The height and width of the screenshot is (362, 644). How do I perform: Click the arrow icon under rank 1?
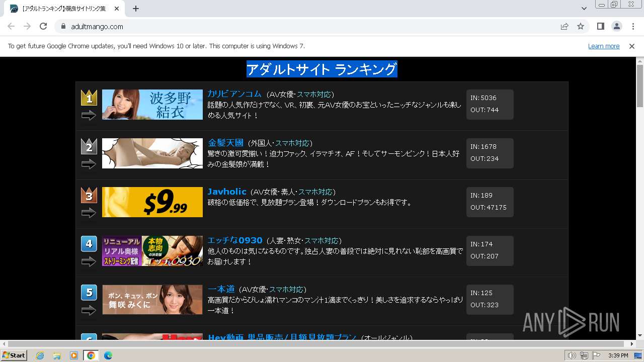click(x=89, y=116)
